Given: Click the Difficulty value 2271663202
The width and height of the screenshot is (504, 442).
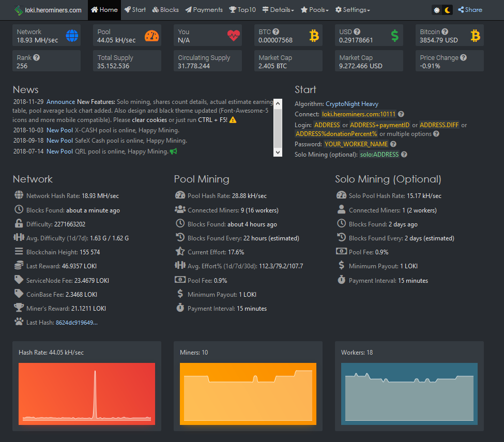Looking at the screenshot, I should [70, 224].
